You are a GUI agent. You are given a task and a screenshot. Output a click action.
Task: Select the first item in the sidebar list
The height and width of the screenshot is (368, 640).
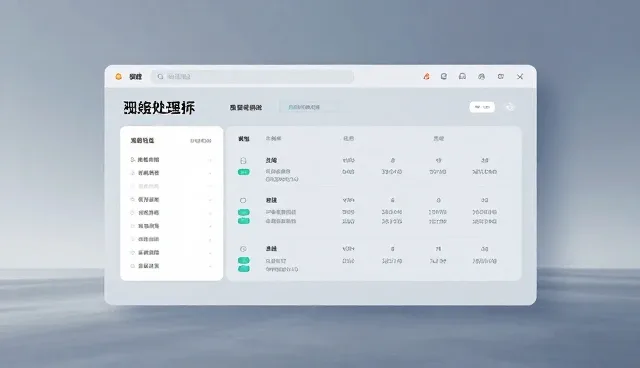171,160
